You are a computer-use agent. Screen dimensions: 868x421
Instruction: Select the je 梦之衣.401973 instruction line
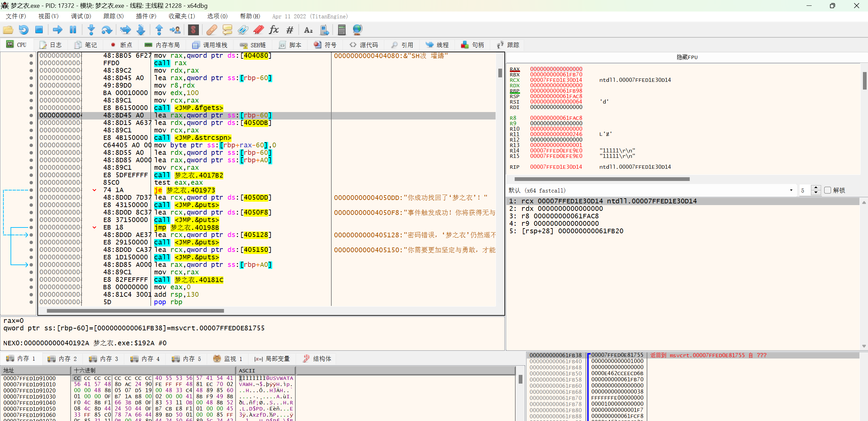pyautogui.click(x=185, y=190)
